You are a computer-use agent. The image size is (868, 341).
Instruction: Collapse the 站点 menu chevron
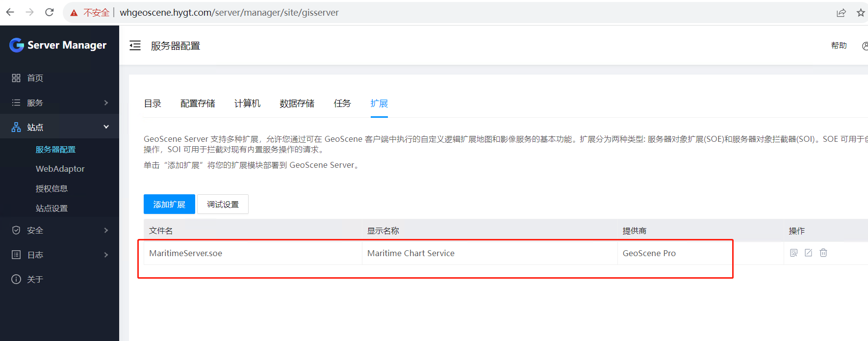click(x=106, y=127)
